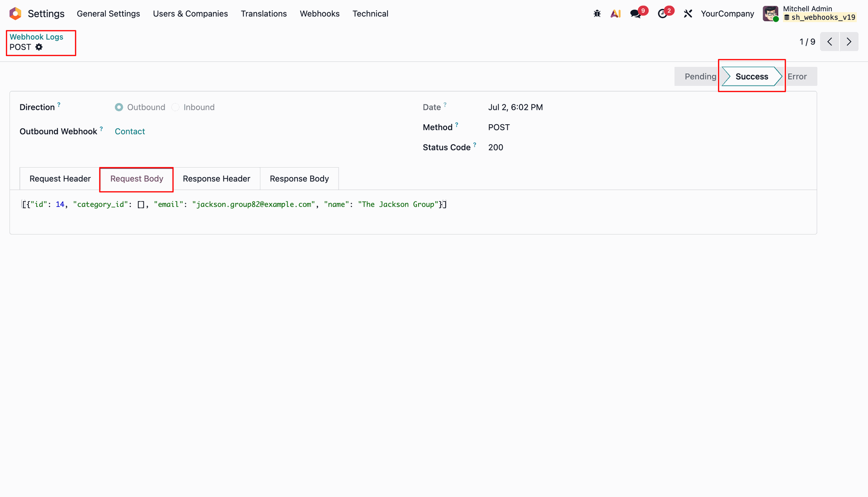Go to previous record arrow
The image size is (868, 497).
pos(830,42)
